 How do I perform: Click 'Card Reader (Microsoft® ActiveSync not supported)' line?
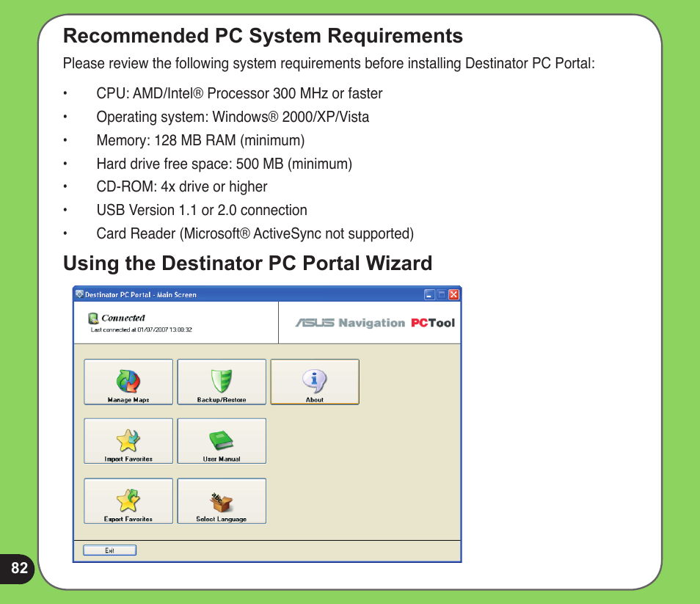coord(255,233)
